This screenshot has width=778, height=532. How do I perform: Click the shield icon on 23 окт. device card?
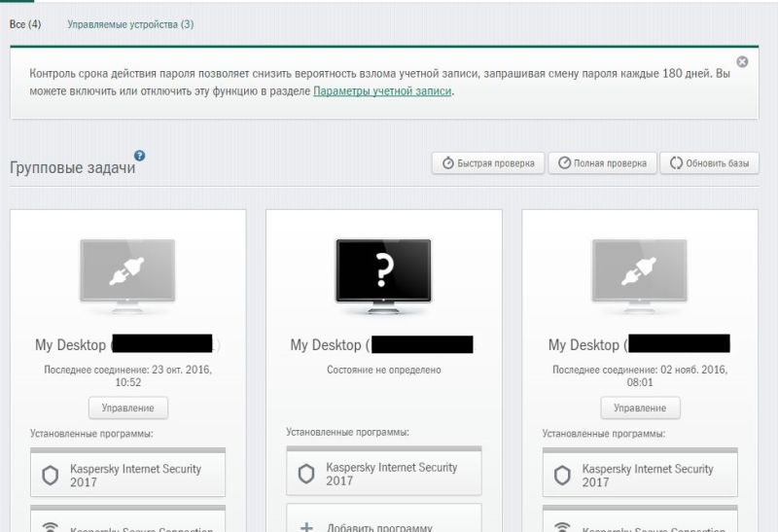pos(51,476)
